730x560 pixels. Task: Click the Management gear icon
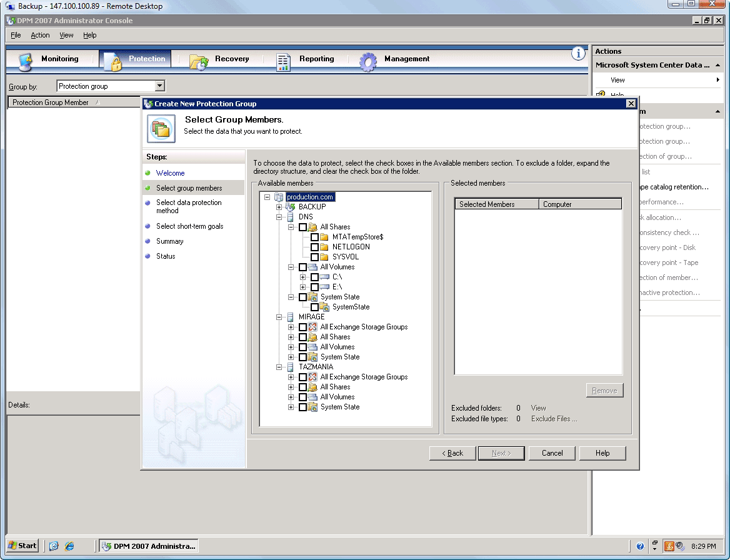pyautogui.click(x=367, y=61)
